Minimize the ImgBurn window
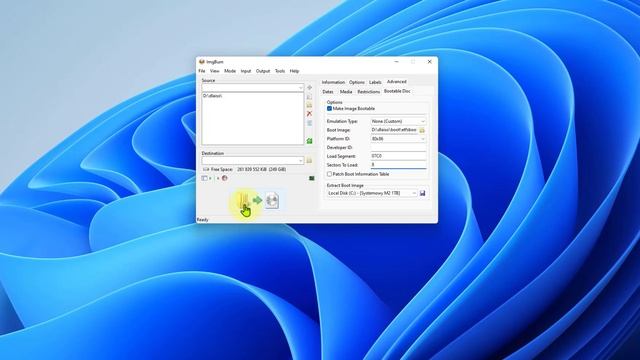Viewport: 640px width, 360px height. click(396, 62)
